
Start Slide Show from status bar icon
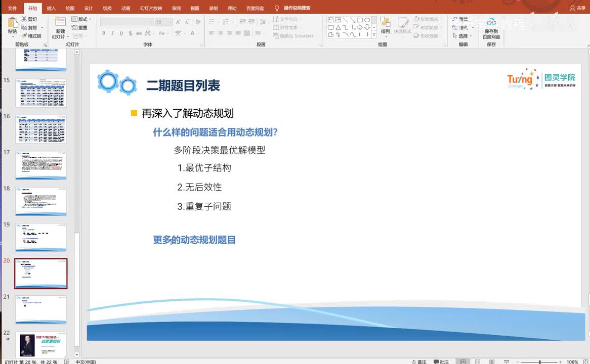point(507,361)
